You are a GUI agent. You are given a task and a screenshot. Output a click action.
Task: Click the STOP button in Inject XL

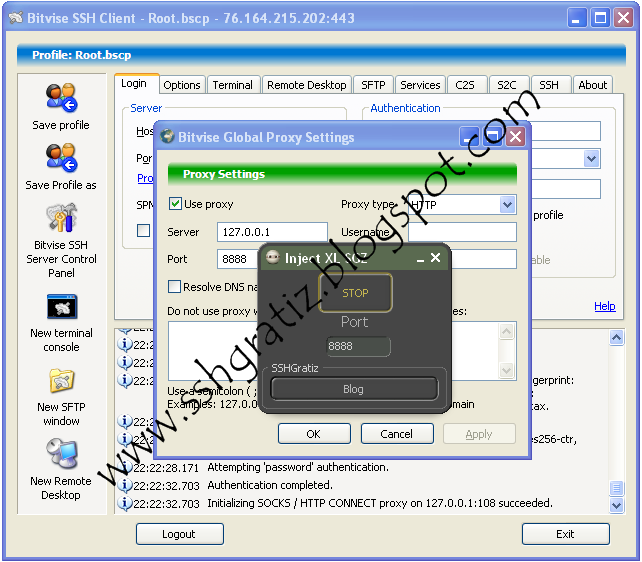(355, 292)
